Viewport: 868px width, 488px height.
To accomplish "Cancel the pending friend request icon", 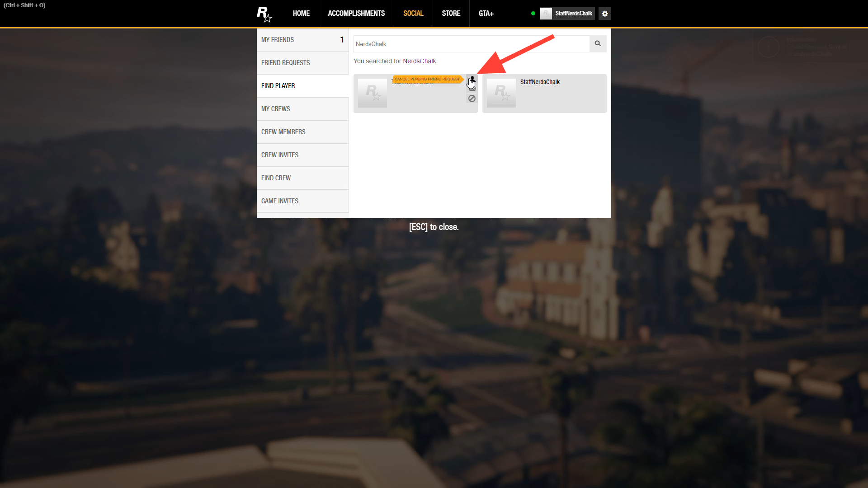I will [472, 80].
